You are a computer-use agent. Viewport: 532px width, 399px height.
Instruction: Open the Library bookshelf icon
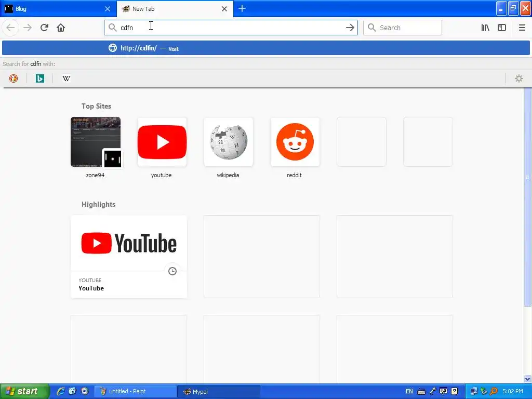pyautogui.click(x=485, y=28)
